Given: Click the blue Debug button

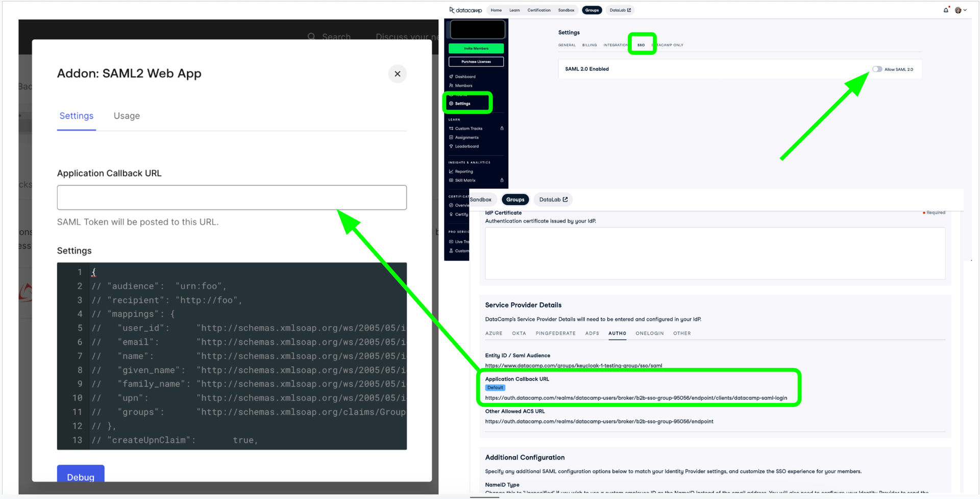Looking at the screenshot, I should click(x=81, y=476).
